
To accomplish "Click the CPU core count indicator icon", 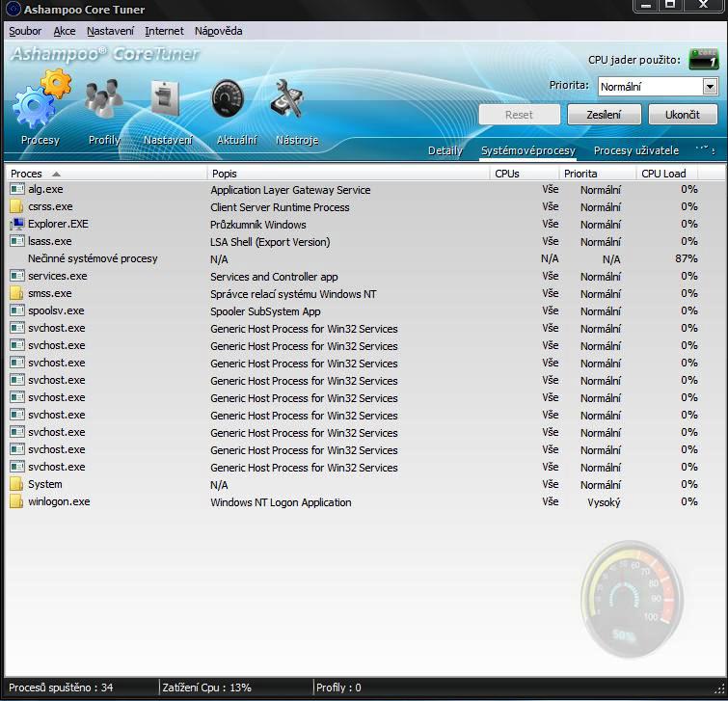I will coord(704,59).
